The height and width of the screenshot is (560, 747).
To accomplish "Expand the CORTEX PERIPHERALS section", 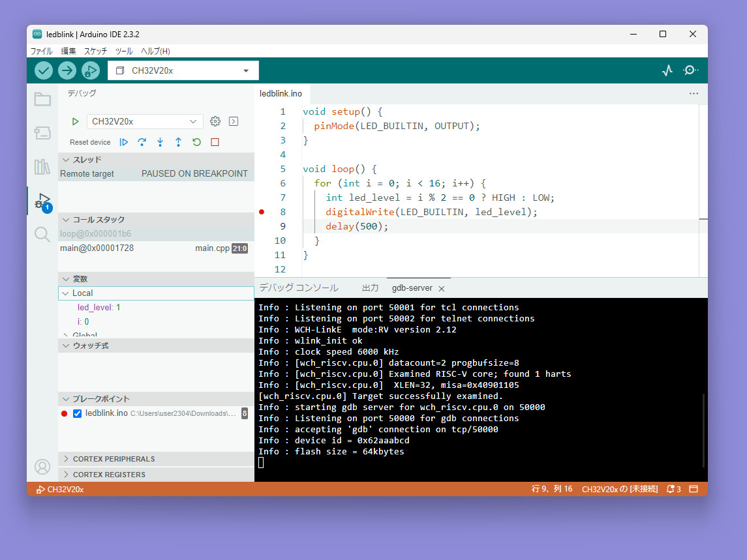I will tap(114, 459).
